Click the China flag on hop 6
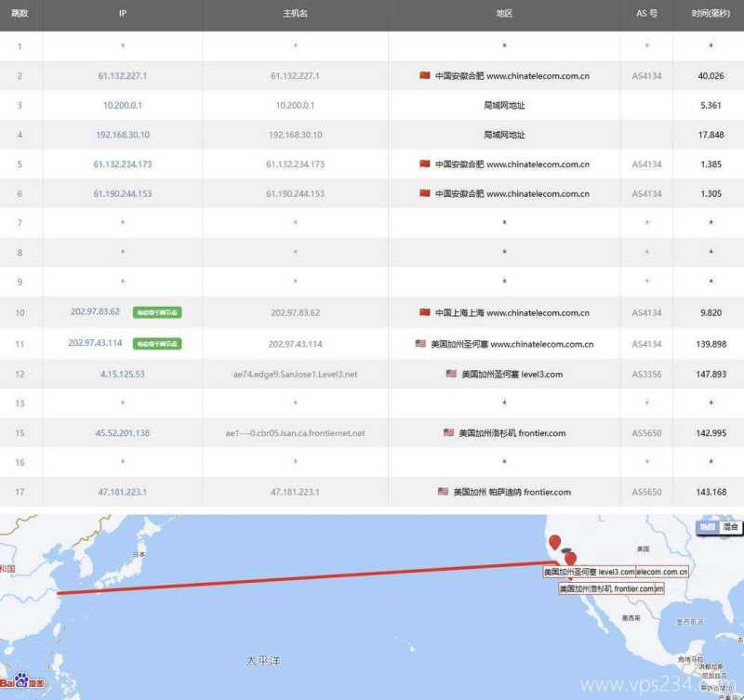The width and height of the screenshot is (744, 700). click(x=425, y=193)
